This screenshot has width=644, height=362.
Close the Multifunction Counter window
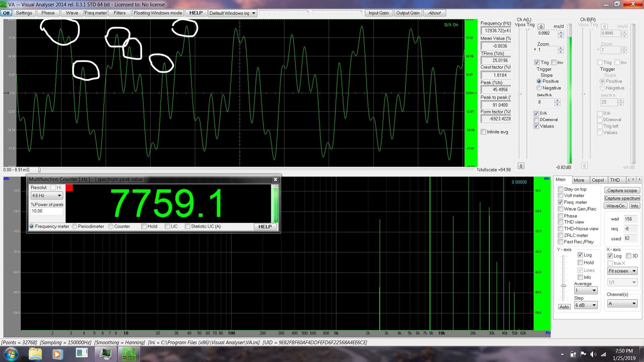[276, 179]
